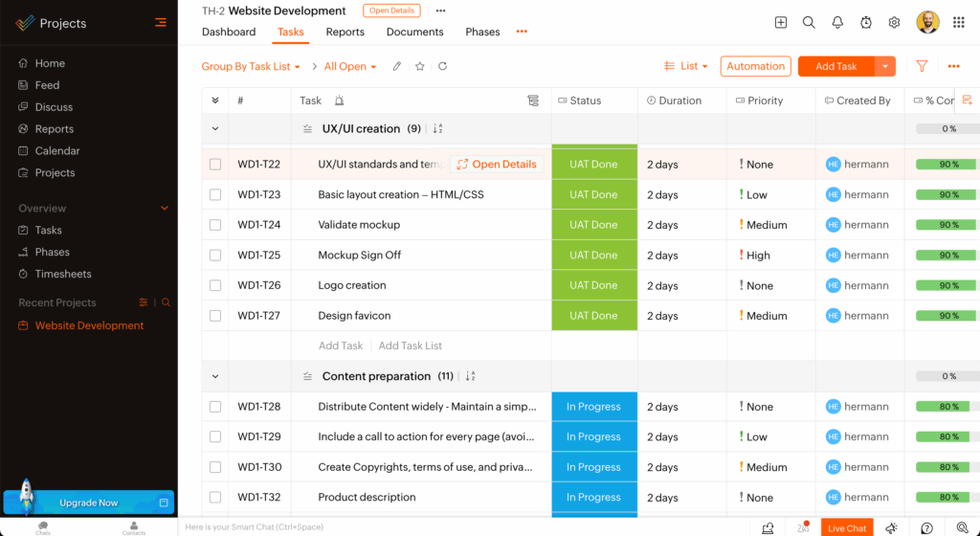Screen dimensions: 980x536
Task: Open Add Task dropdown arrow
Action: pyautogui.click(x=885, y=66)
